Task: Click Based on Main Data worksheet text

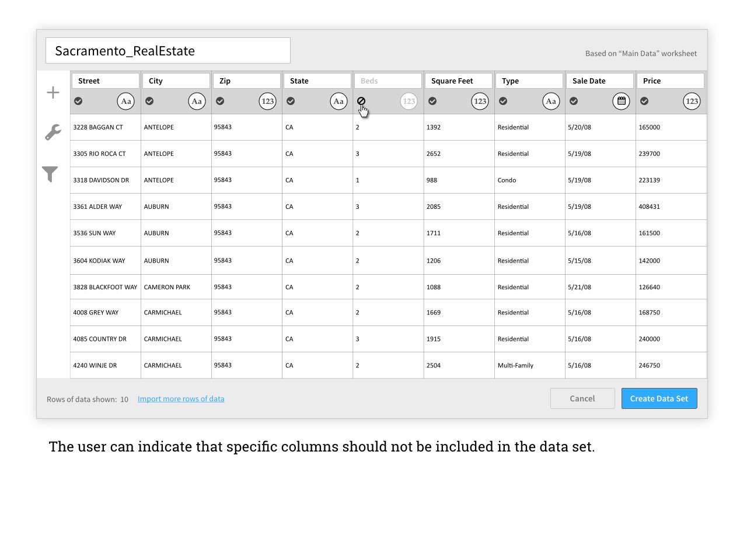Action: click(x=641, y=54)
